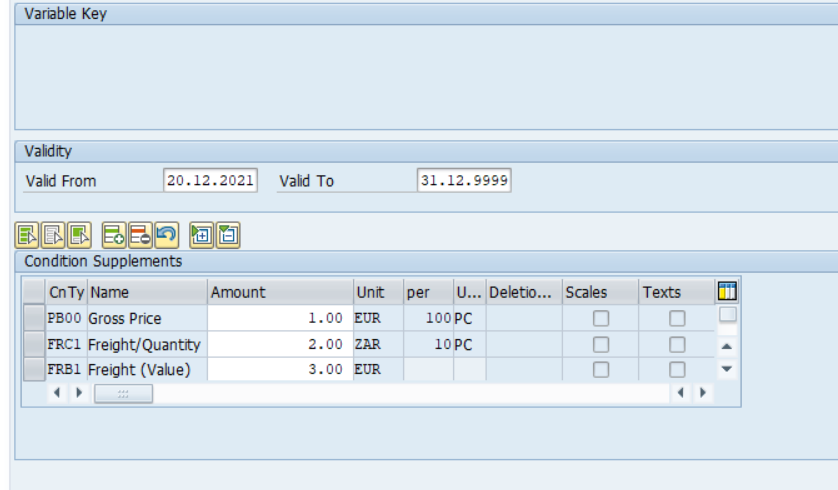Click the table scroll-down arrow
Image resolution: width=838 pixels, height=490 pixels.
tap(727, 369)
